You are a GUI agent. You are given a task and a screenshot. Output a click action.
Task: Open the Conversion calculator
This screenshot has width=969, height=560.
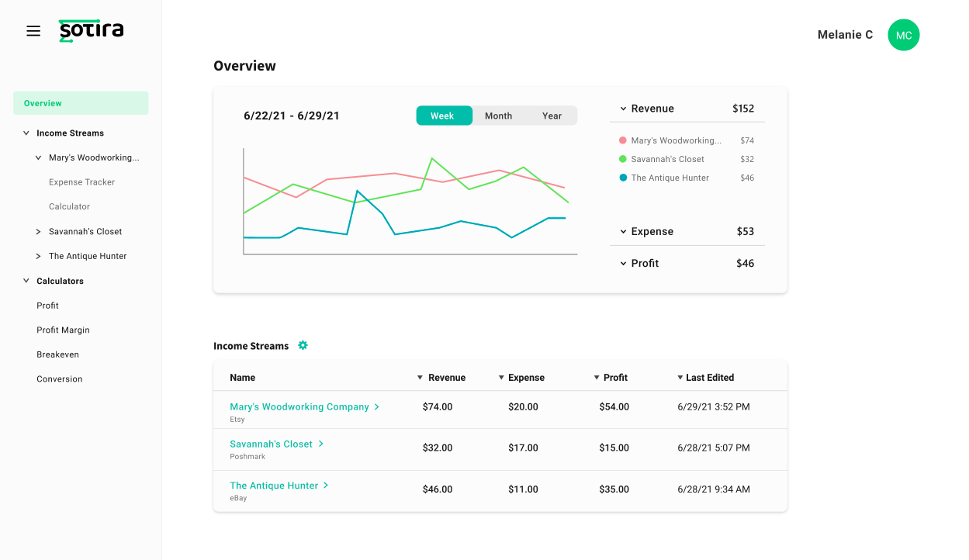point(59,379)
